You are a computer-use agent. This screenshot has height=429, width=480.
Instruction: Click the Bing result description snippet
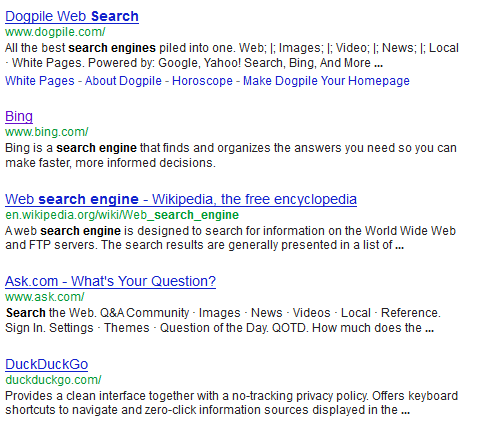231,155
